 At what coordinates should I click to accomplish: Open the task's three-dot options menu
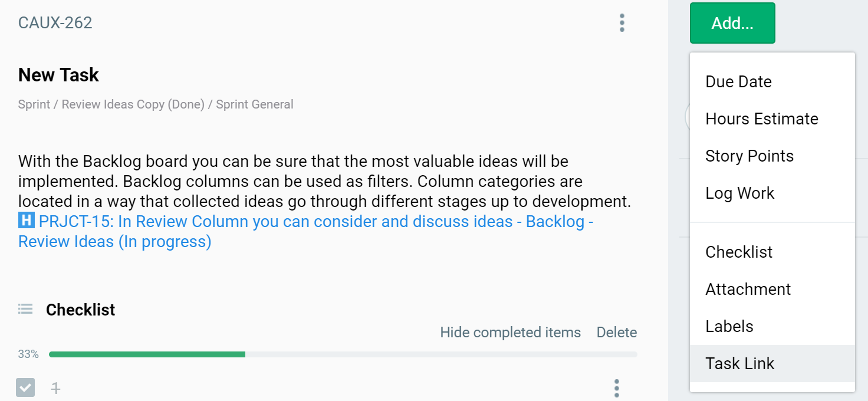click(622, 23)
